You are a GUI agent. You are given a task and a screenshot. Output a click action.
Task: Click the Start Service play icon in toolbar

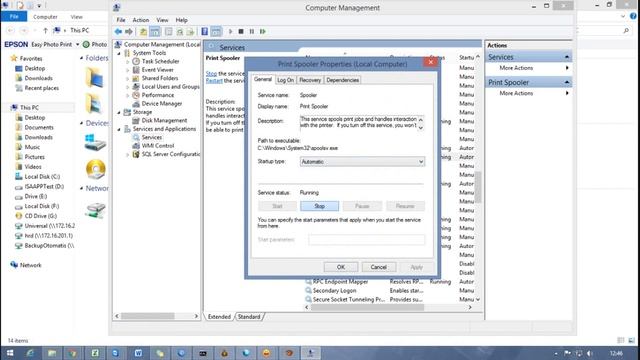point(230,31)
